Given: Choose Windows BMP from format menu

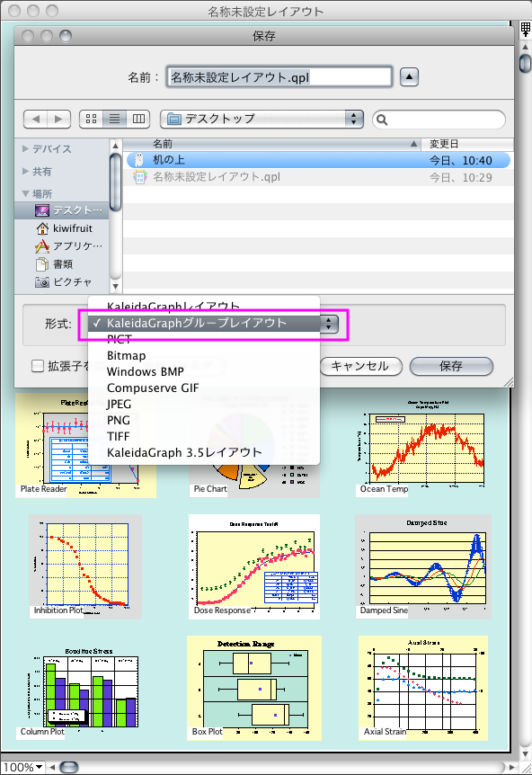Looking at the screenshot, I should coord(146,371).
